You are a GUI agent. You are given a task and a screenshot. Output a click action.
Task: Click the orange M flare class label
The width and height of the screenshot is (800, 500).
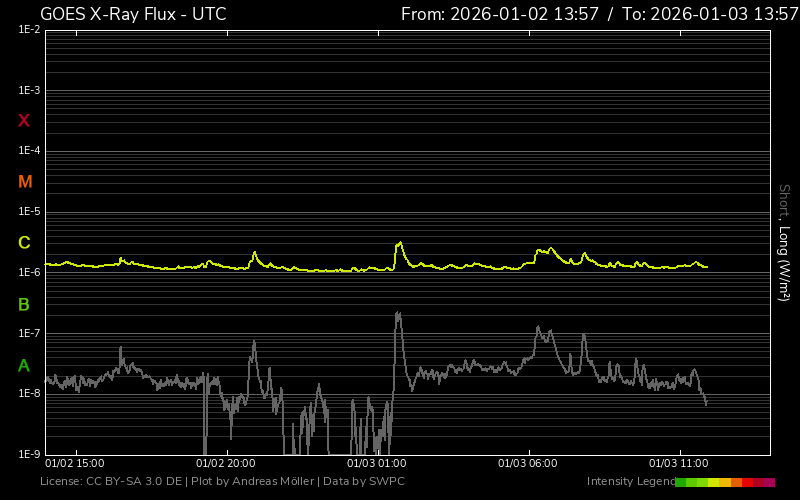click(x=25, y=182)
